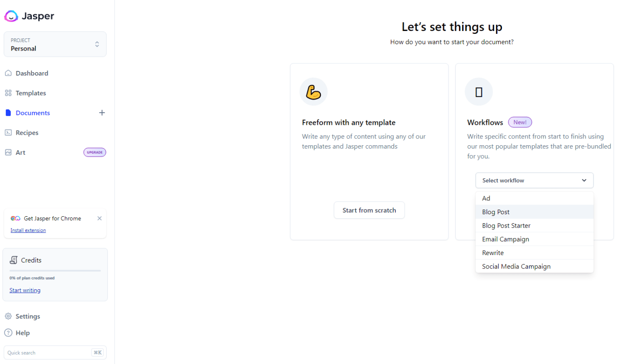Choose Email Campaign from workflow list

pos(505,239)
